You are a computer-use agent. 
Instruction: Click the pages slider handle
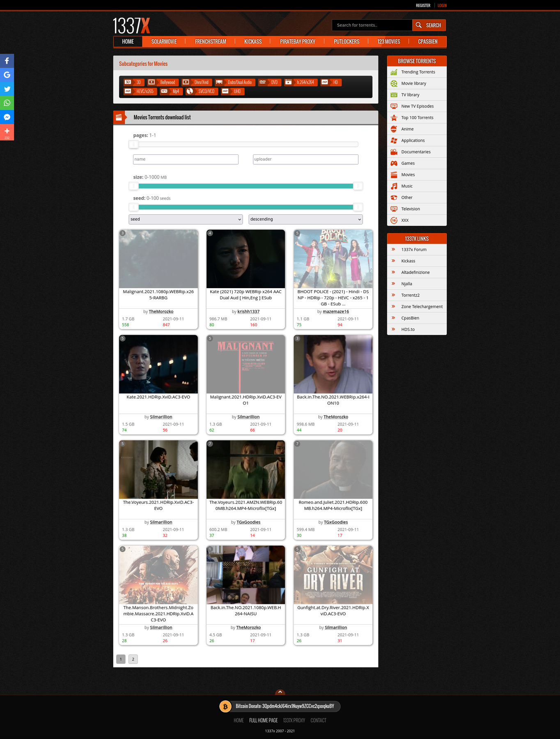click(x=133, y=144)
